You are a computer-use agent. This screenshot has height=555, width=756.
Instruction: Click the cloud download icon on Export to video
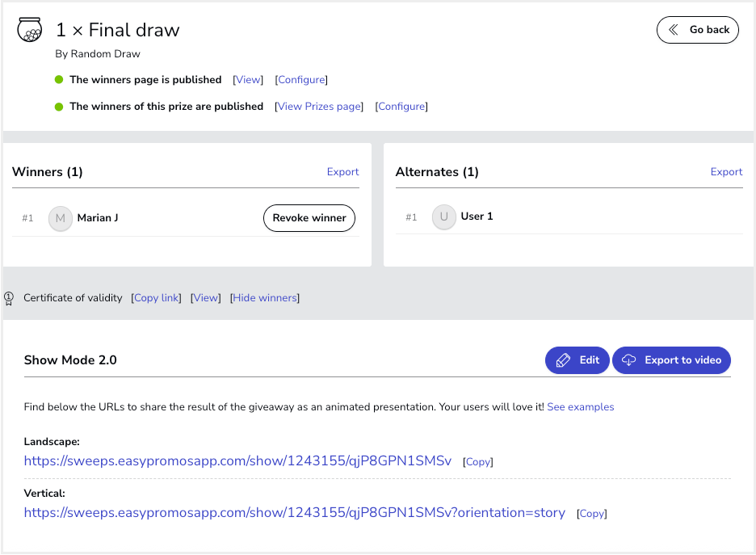[628, 360]
